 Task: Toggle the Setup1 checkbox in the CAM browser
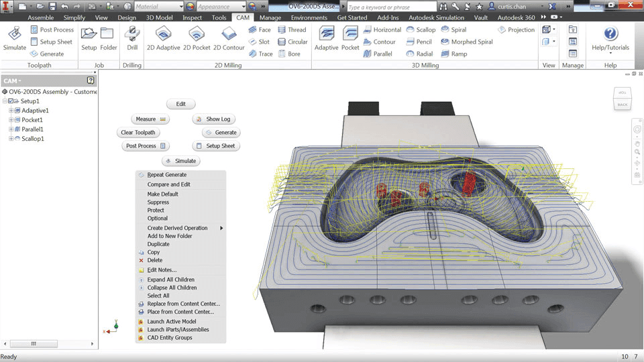click(x=11, y=101)
